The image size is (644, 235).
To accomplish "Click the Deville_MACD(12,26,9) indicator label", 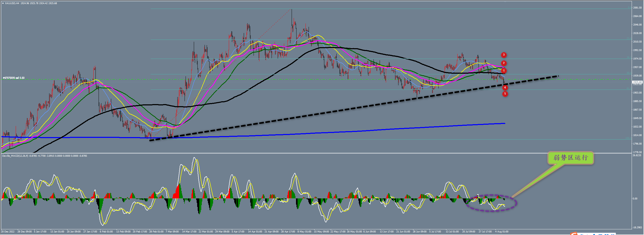I will tap(15, 156).
